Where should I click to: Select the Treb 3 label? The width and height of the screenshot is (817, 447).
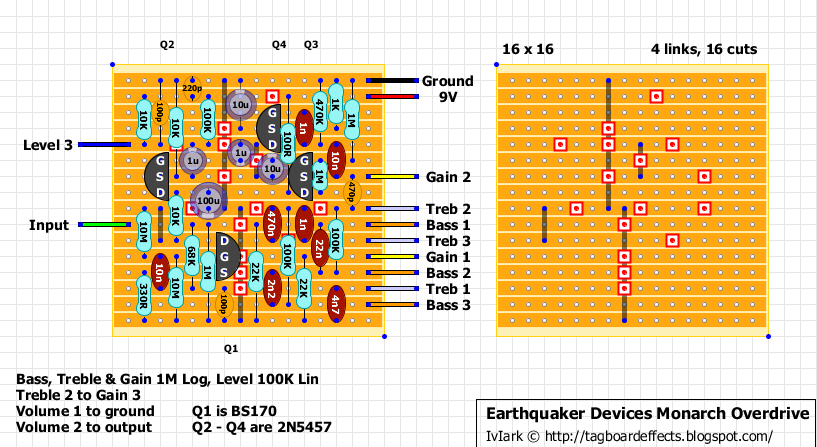click(448, 241)
